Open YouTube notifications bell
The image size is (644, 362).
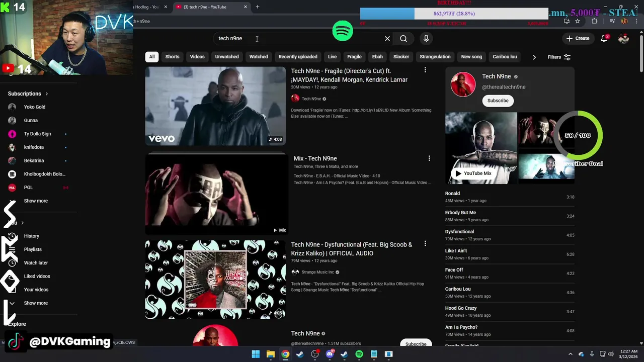coord(605,38)
